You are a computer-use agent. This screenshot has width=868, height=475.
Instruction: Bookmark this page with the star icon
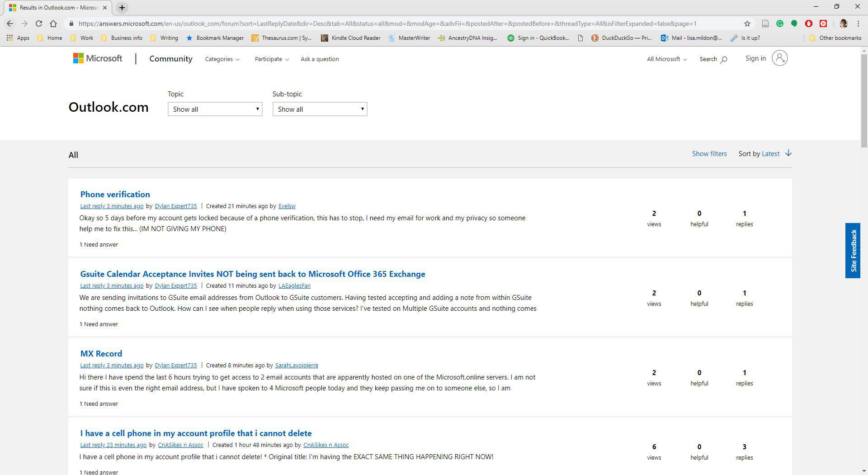point(747,24)
